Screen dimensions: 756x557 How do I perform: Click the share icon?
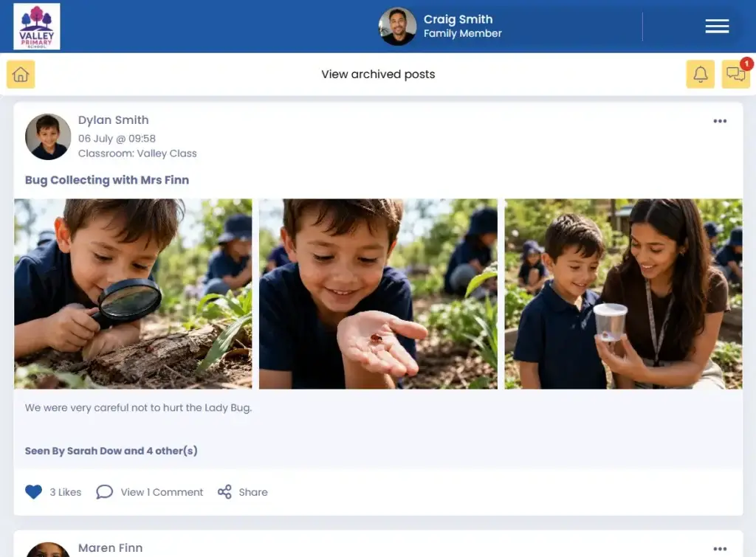tap(224, 492)
